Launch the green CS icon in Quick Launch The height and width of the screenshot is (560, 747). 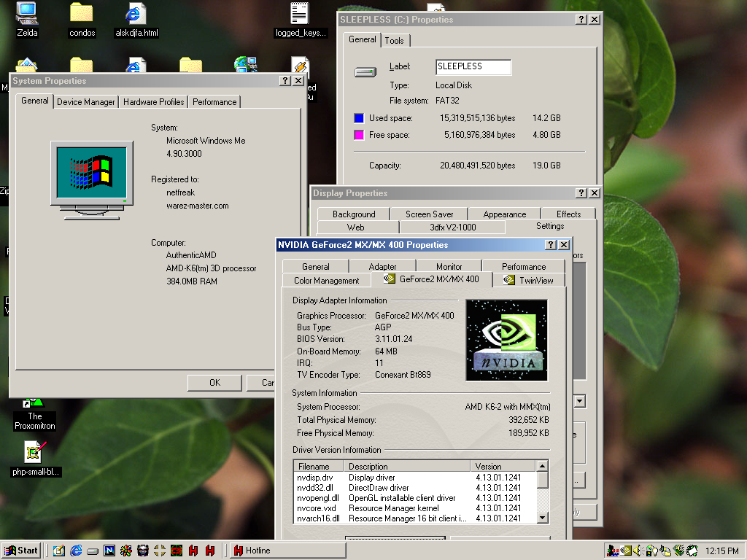click(x=177, y=551)
